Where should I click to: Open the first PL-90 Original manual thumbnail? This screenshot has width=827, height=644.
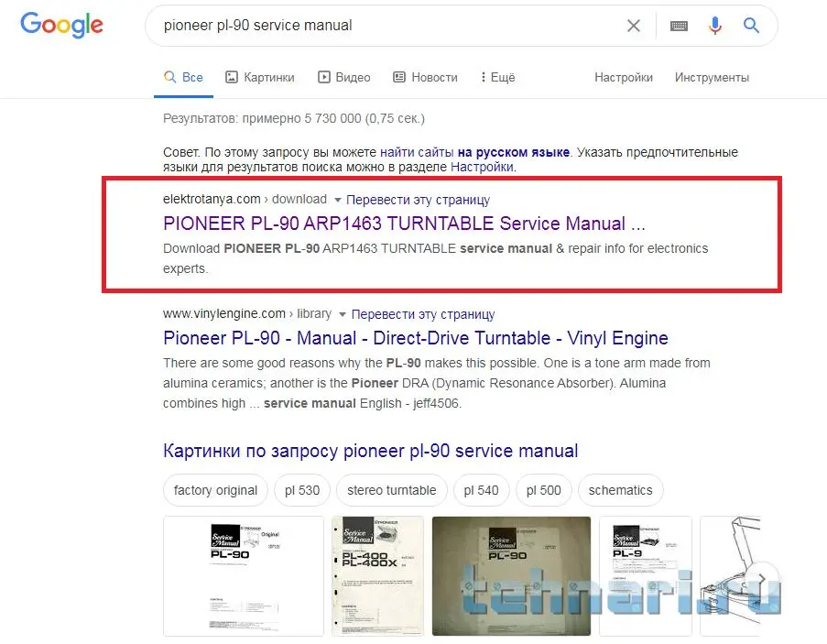244,576
